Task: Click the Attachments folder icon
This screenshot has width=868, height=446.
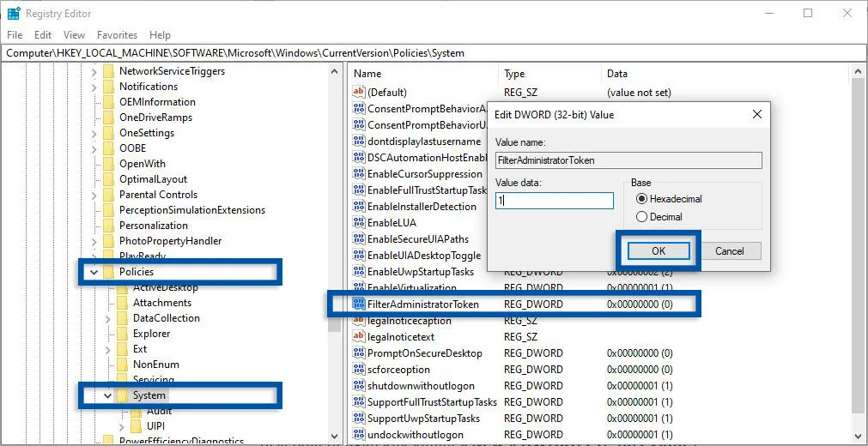Action: point(122,303)
